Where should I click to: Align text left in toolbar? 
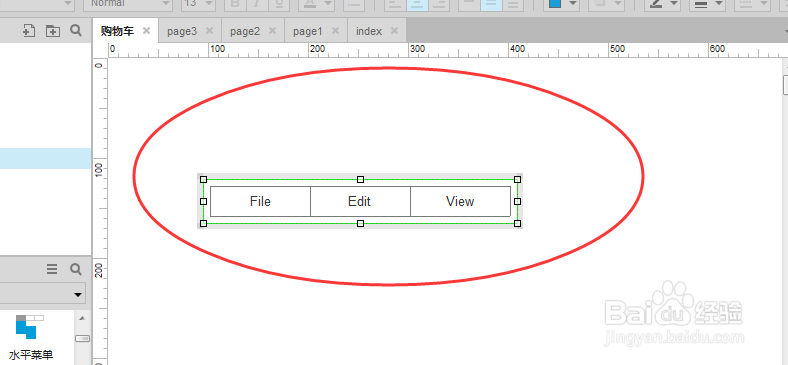[x=397, y=4]
